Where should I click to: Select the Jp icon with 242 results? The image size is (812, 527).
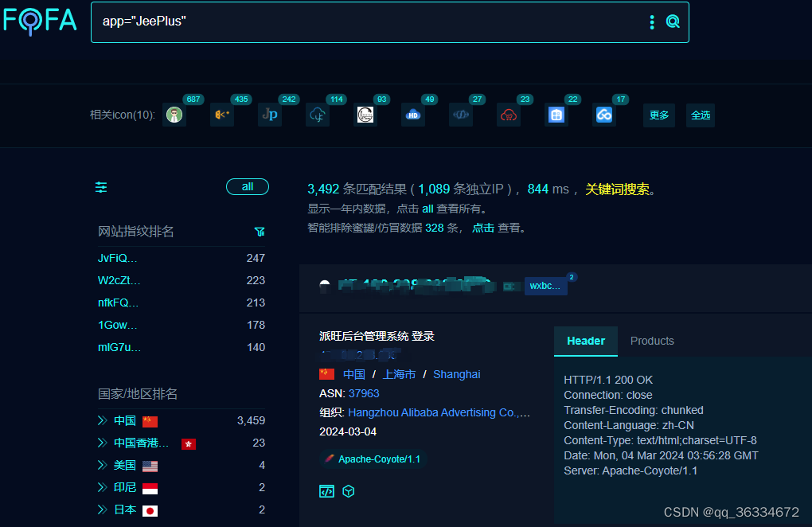click(x=270, y=115)
